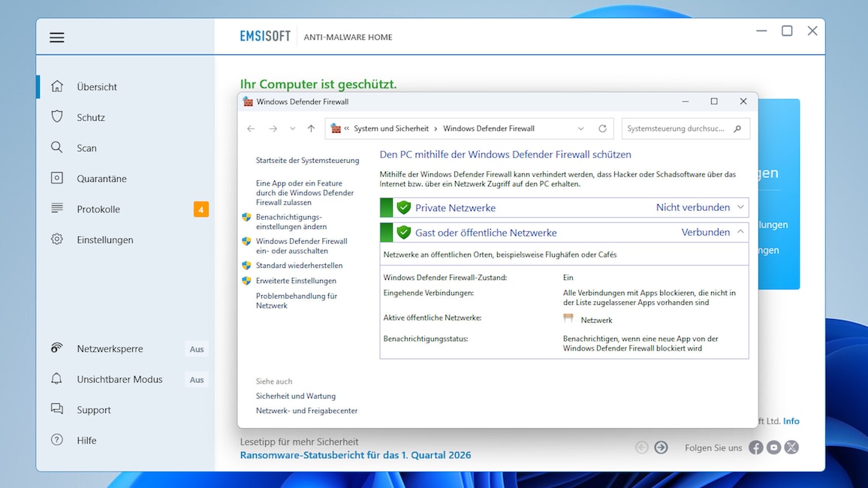The height and width of the screenshot is (488, 868).
Task: Click the Netzwerksperre icon
Action: (56, 348)
